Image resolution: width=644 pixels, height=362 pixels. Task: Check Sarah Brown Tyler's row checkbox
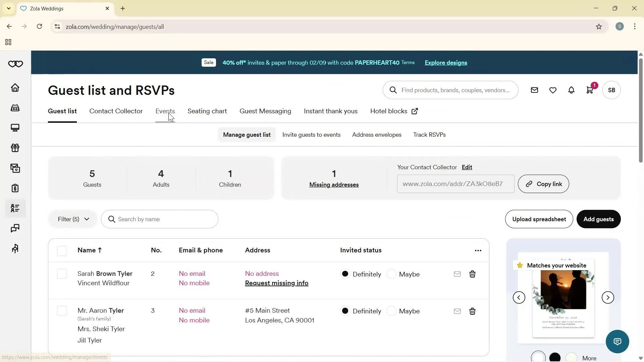(62, 274)
